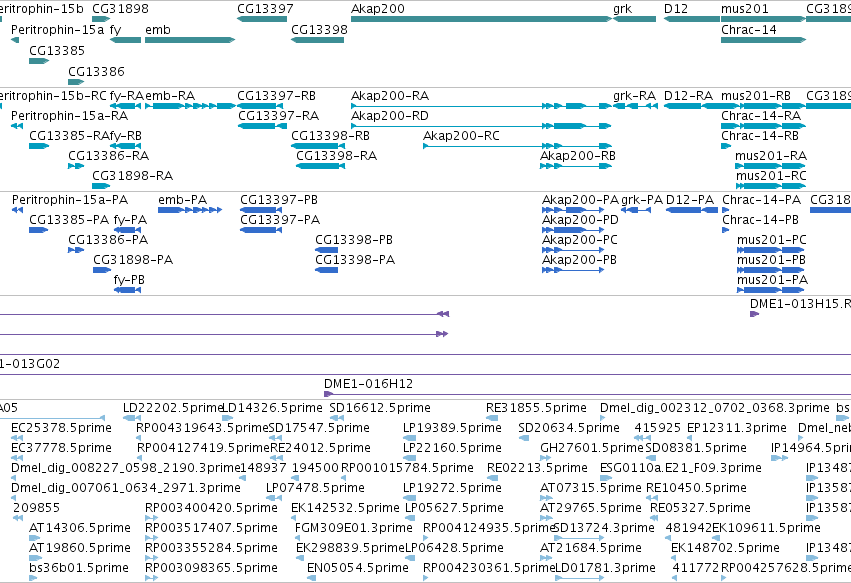Select the Chrac-14 gene label
Screen dimensions: 851x583
click(x=748, y=30)
